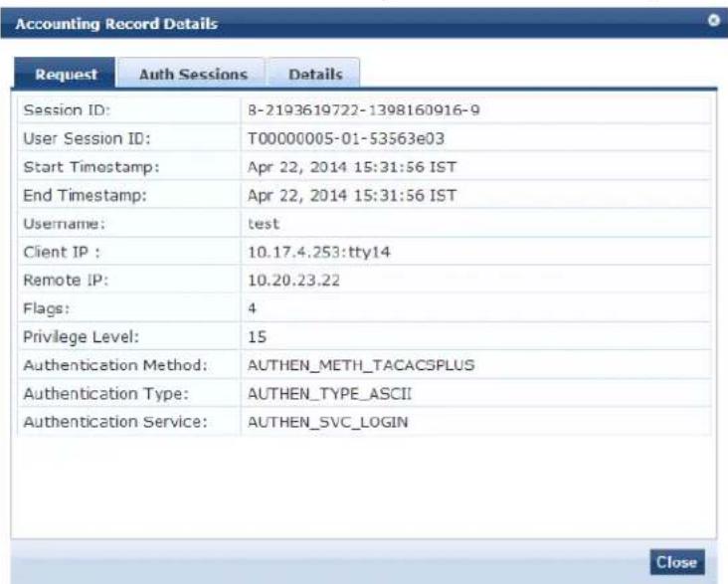Screen dimensions: 728x584
Task: Select the Username value test
Action: pyautogui.click(x=264, y=224)
